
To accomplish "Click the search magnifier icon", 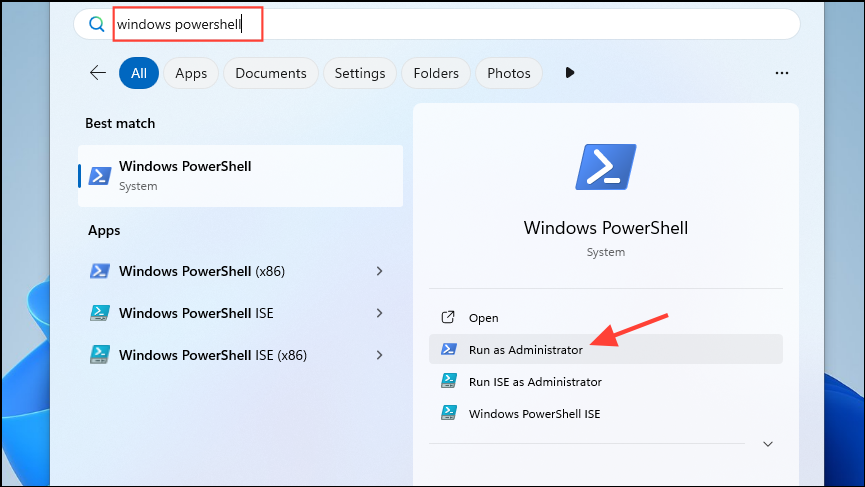I will (x=97, y=24).
